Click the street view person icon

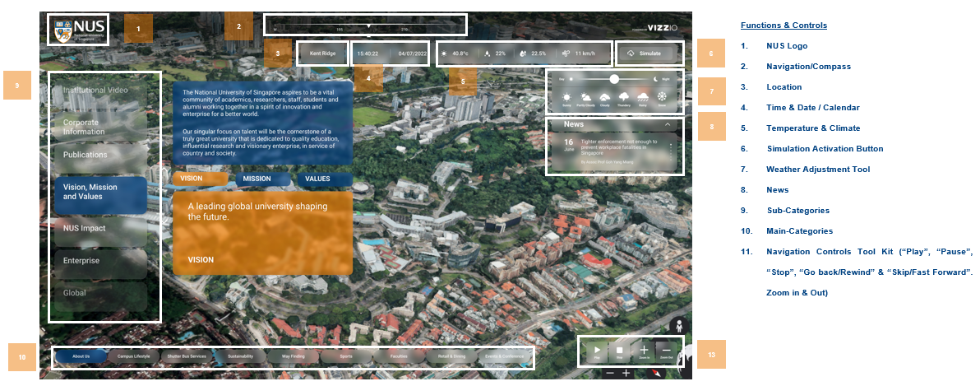[678, 324]
